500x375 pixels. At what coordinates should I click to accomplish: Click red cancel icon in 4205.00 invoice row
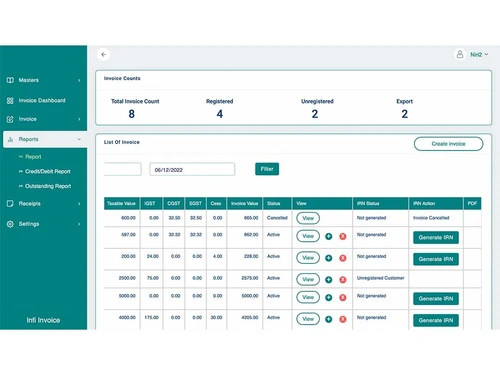pos(343,319)
